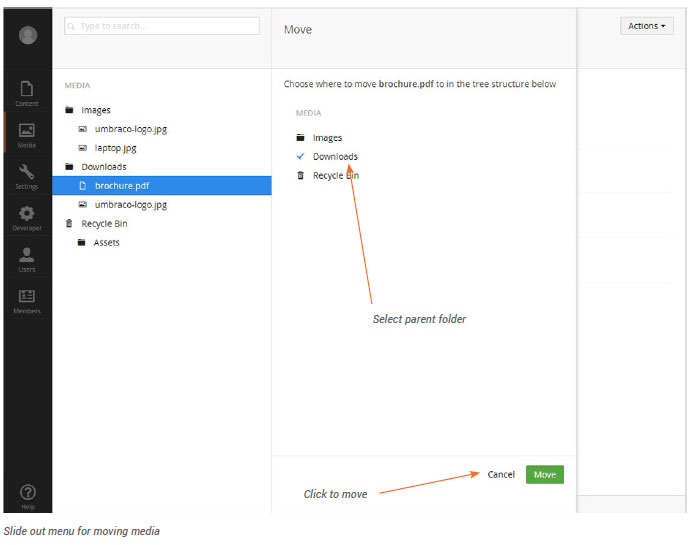Click the Assets folder icon
The image size is (693, 545).
81,242
